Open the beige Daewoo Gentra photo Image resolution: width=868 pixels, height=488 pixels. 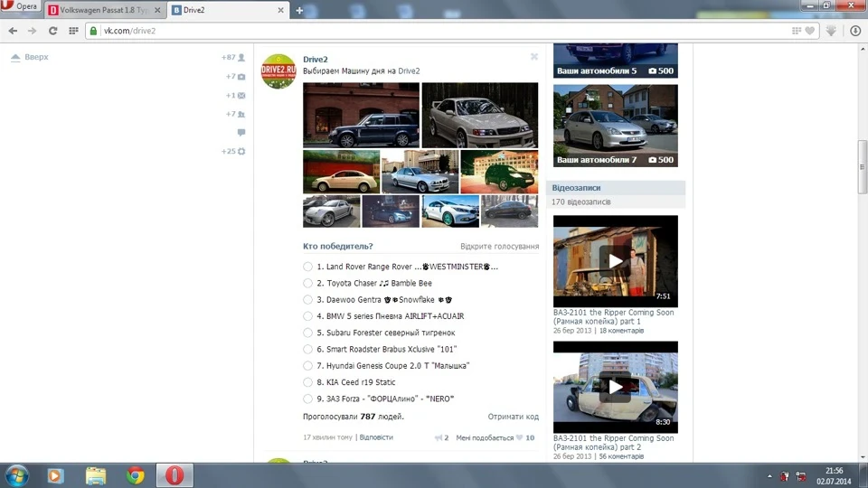(x=341, y=172)
